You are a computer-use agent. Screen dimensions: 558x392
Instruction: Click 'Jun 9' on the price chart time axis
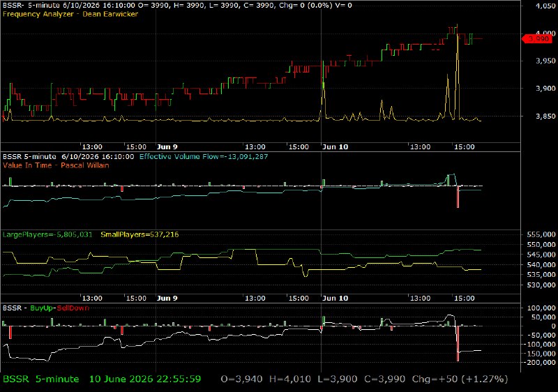point(167,147)
